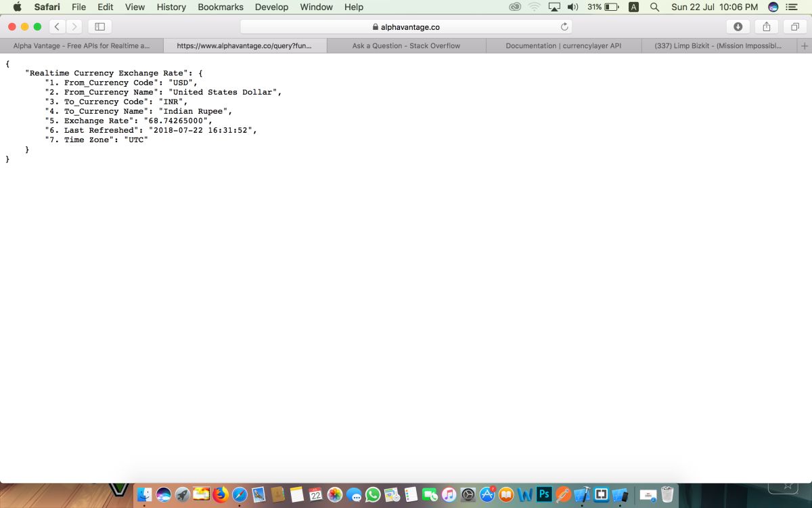Click Safari compass icon in dock
Screen dimensions: 812x508
(x=240, y=494)
